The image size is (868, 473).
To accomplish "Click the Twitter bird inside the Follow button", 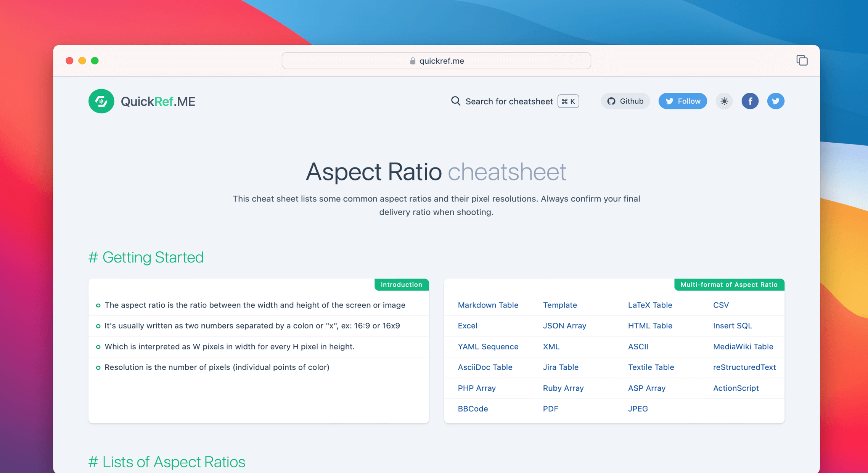I will point(670,101).
